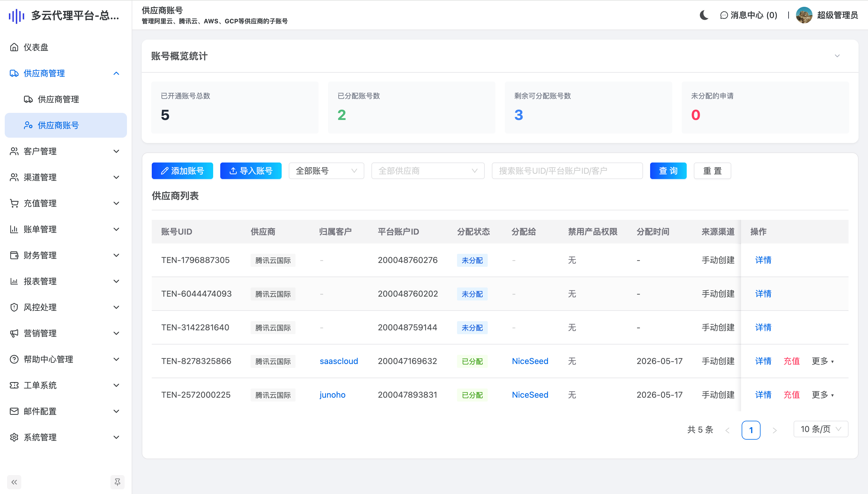Viewport: 868px width, 494px height.
Task: Open the 全部供应商 dropdown
Action: [428, 171]
